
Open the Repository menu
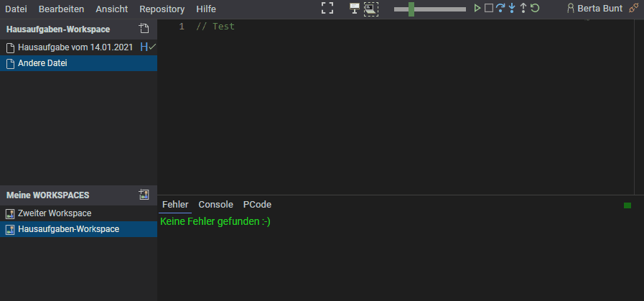coord(162,9)
